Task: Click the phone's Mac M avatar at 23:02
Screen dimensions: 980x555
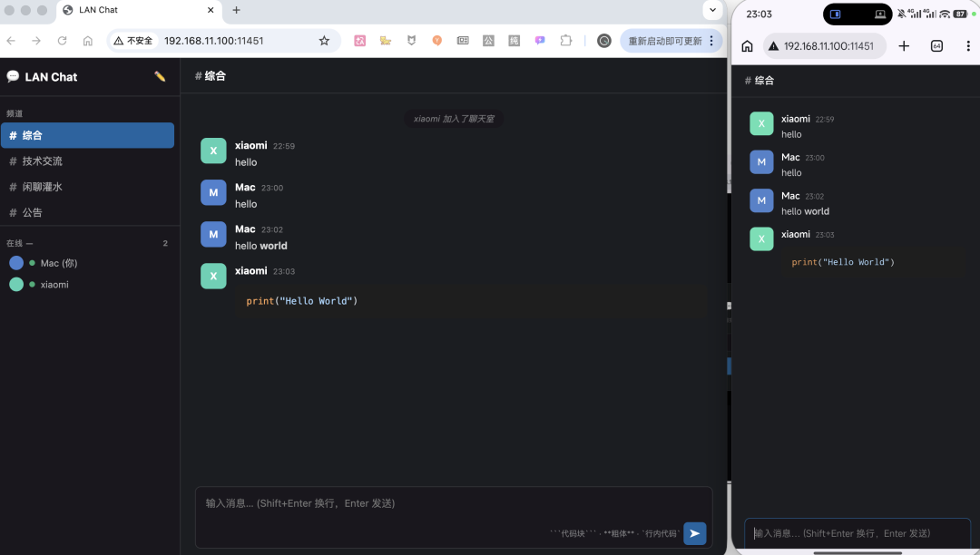Action: [x=761, y=200]
